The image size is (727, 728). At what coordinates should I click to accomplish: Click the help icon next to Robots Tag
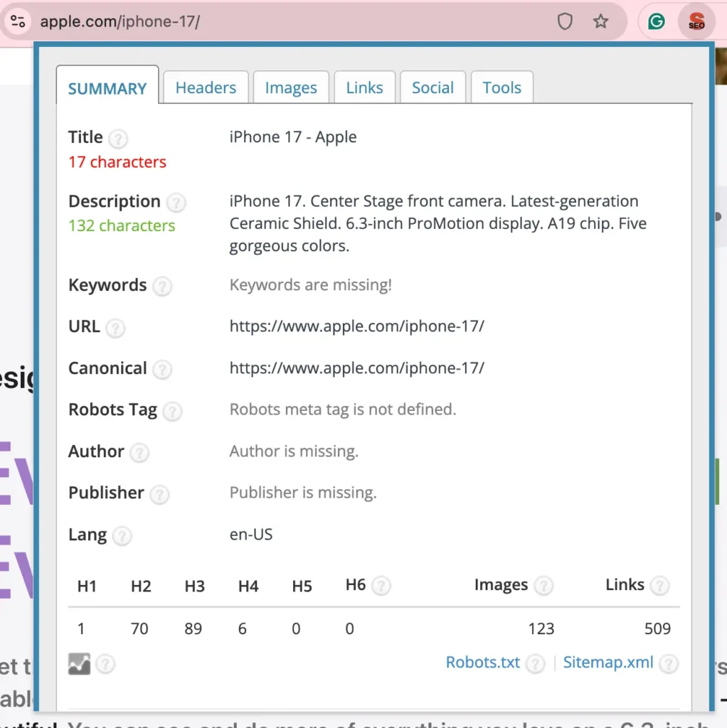pos(172,411)
